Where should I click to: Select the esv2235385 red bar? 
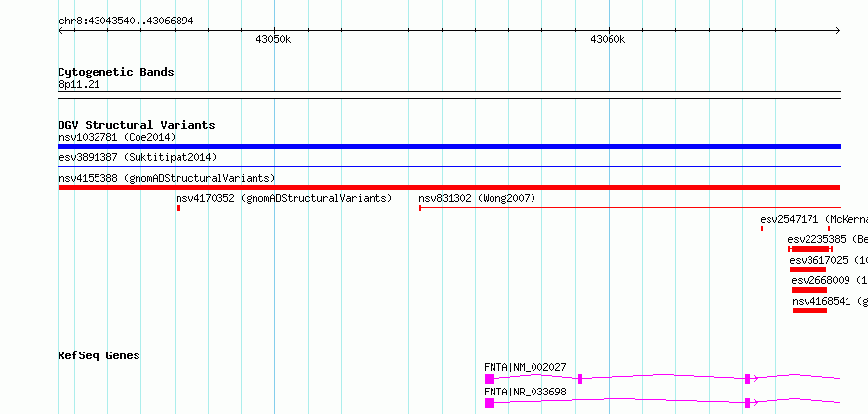(810, 249)
